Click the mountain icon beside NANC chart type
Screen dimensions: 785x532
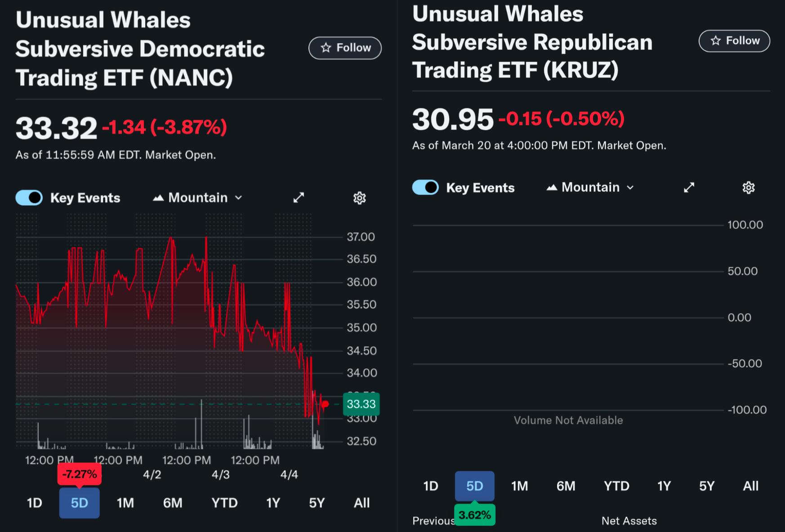click(x=158, y=198)
